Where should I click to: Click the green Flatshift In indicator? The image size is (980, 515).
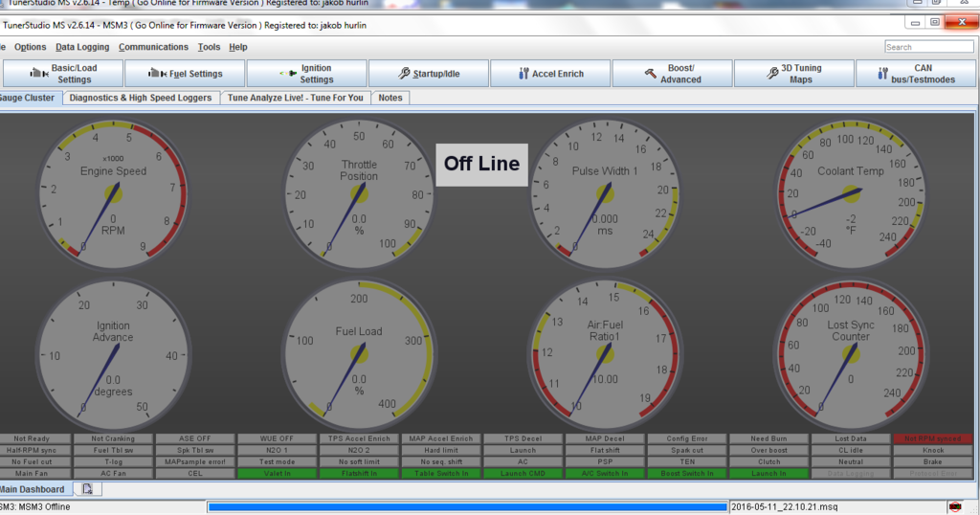pos(359,474)
